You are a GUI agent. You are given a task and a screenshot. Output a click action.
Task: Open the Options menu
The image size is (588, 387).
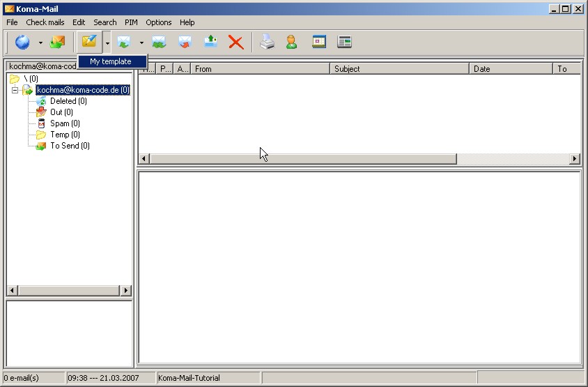(159, 22)
